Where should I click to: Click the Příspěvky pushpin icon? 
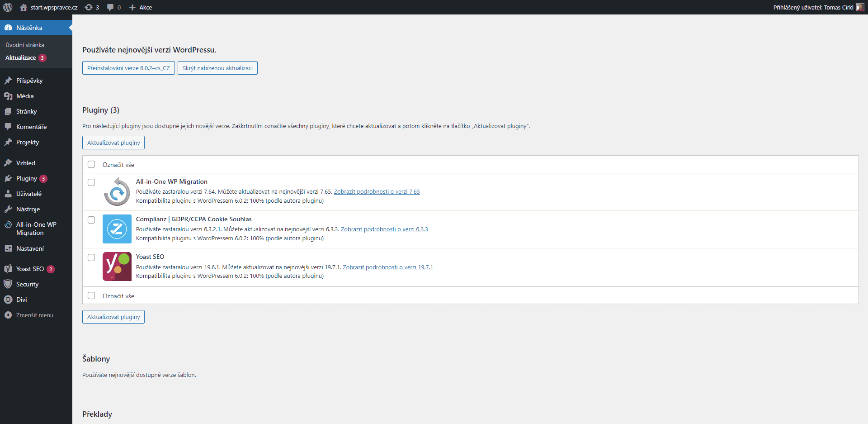8,81
